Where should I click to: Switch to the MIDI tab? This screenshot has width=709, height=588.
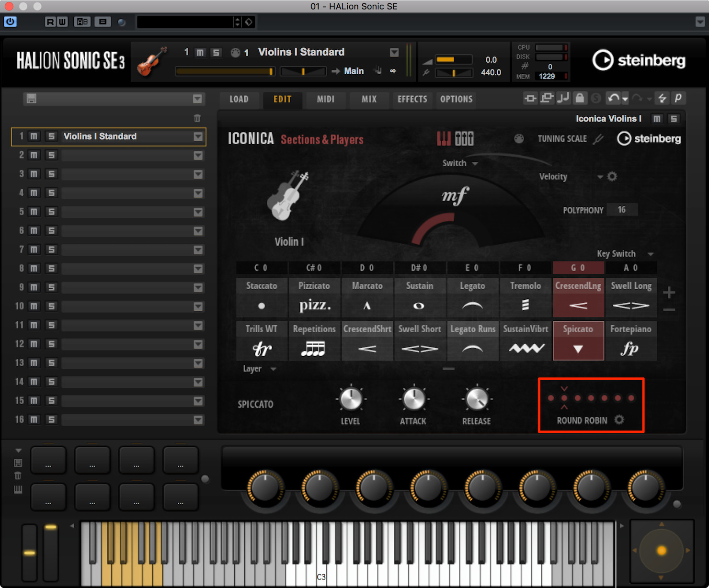[326, 99]
